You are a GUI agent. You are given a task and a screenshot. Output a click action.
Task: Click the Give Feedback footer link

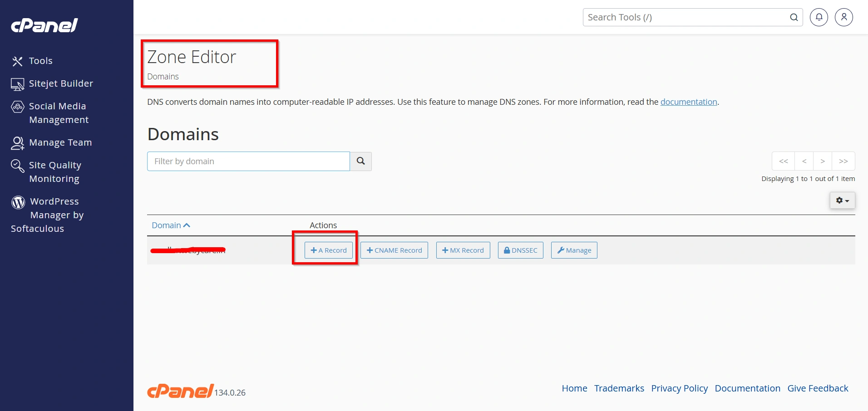pyautogui.click(x=818, y=388)
